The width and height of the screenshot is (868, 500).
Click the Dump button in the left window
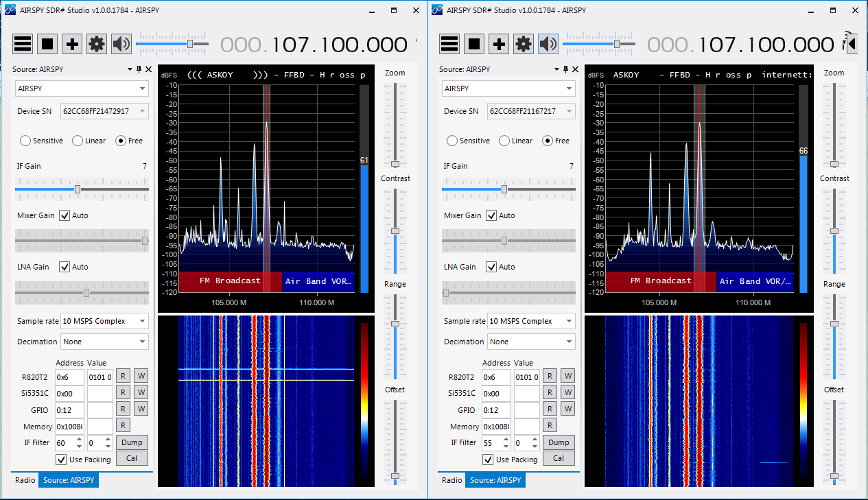point(132,442)
